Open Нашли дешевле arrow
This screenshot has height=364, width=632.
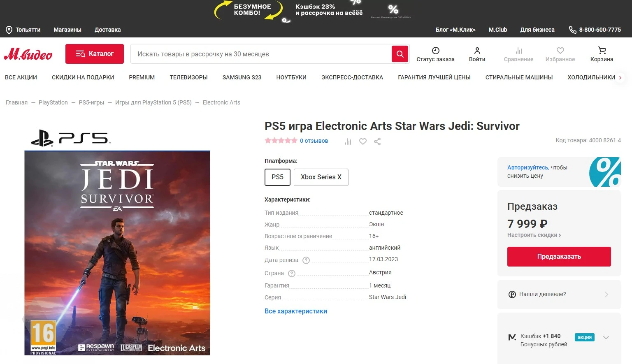pos(606,294)
